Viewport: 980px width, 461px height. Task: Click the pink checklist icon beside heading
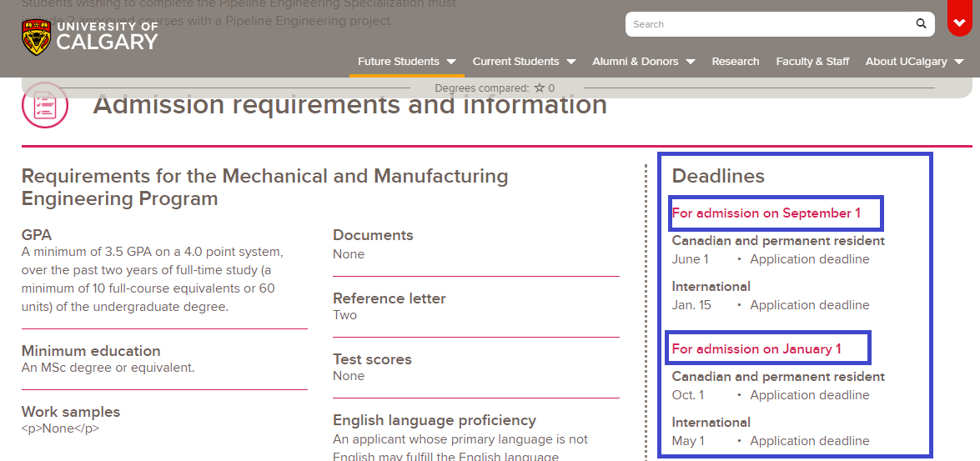44,106
